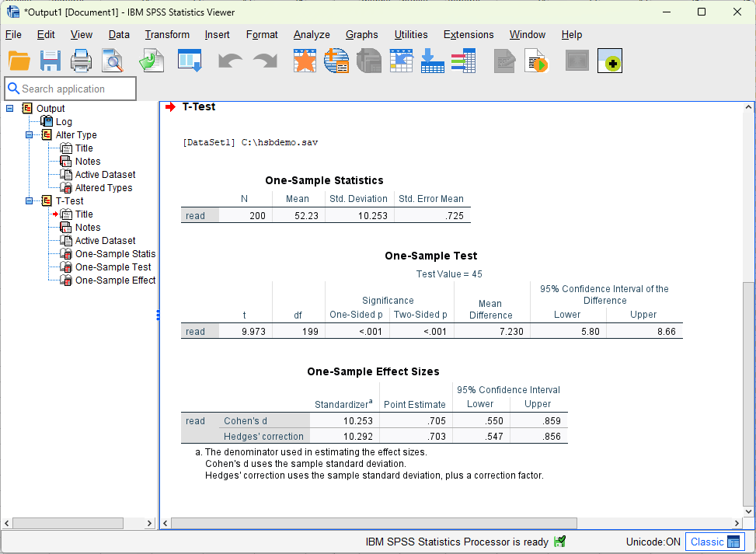
Task: Go to Data window via the star icon
Action: click(x=305, y=61)
